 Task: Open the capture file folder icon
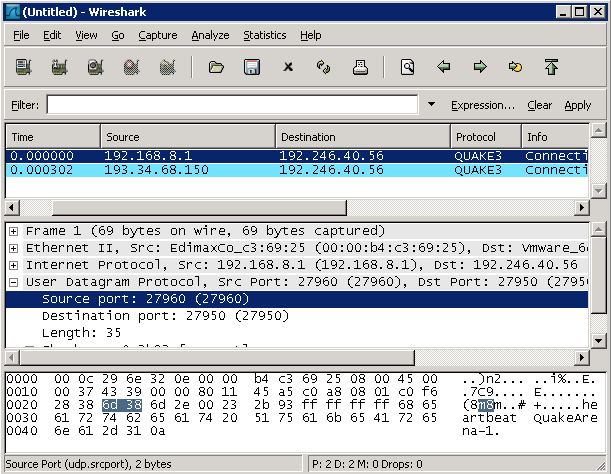tap(215, 68)
